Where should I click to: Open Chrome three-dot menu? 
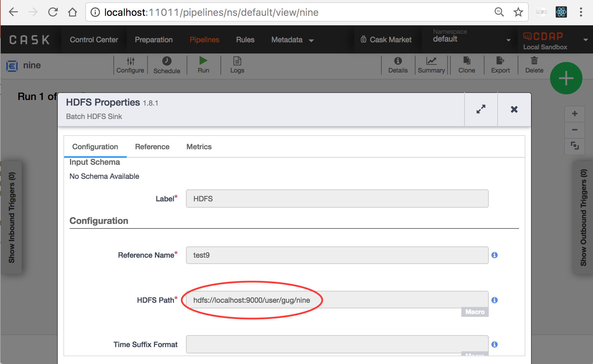(581, 12)
